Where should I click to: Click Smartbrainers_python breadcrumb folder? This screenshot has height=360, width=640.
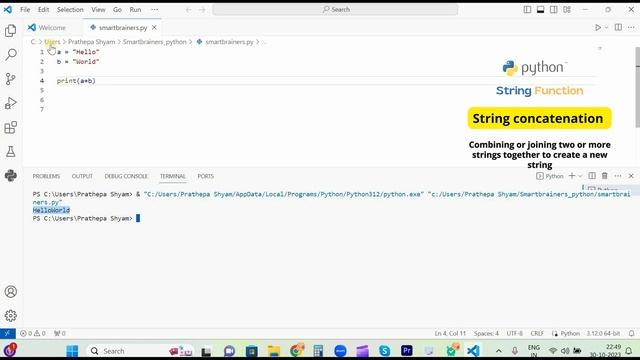155,42
